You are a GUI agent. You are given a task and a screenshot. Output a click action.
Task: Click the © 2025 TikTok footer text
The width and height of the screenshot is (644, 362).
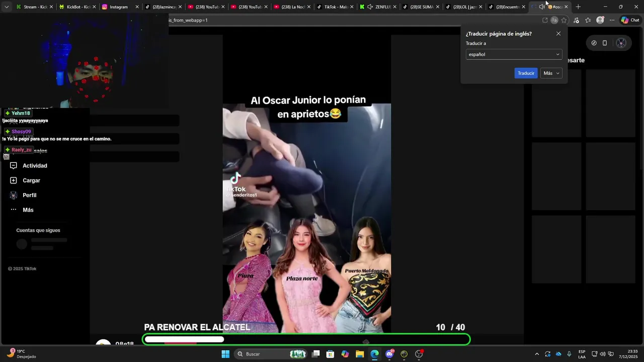coord(22,268)
